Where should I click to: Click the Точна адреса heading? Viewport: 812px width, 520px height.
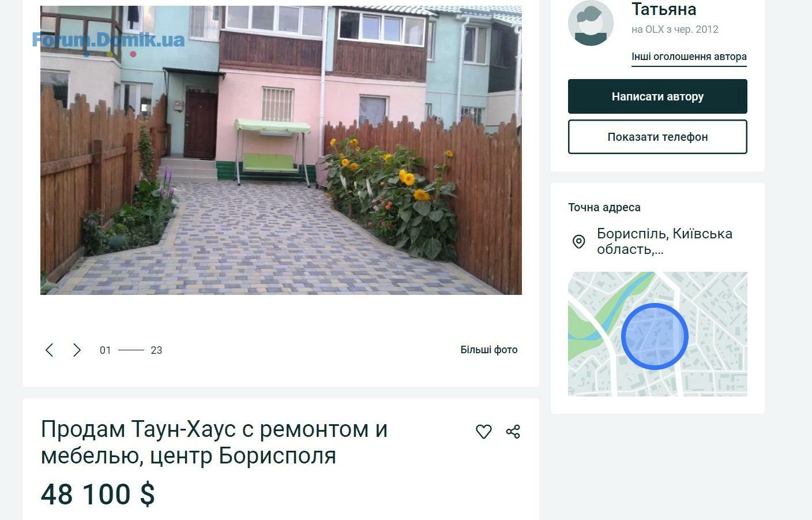[604, 207]
